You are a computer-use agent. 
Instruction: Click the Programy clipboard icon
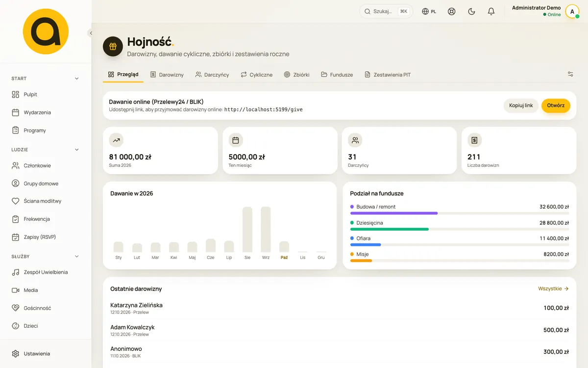(x=16, y=131)
